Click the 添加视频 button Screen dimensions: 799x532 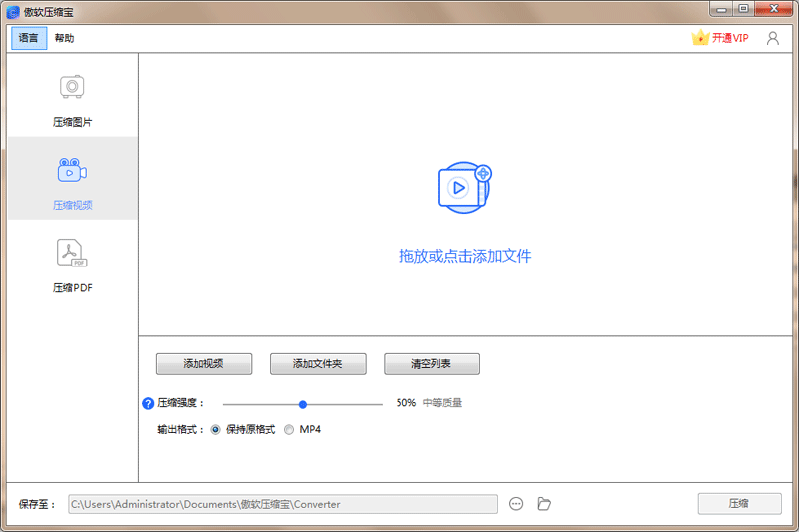[204, 364]
